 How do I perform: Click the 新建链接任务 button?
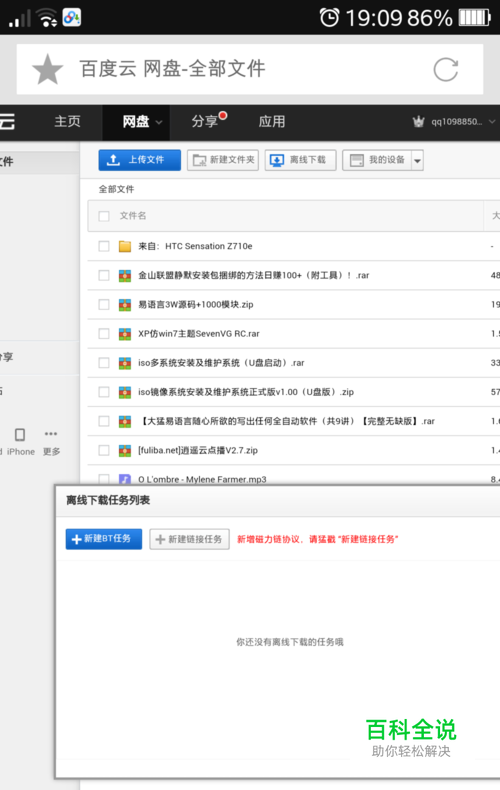coord(190,539)
